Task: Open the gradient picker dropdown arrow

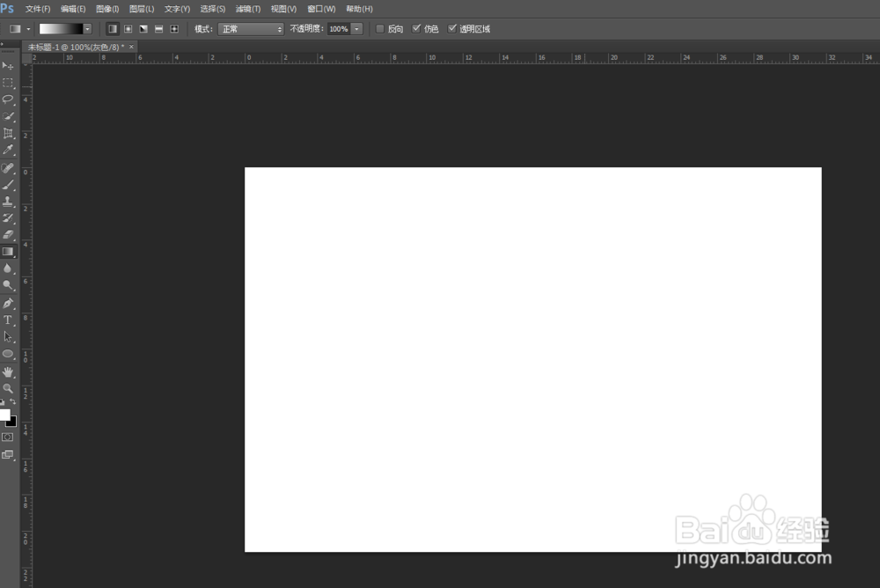Action: [87, 29]
